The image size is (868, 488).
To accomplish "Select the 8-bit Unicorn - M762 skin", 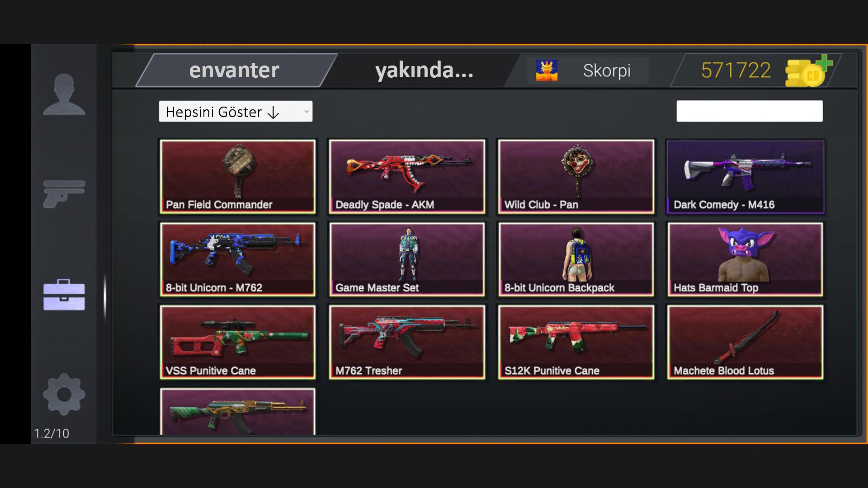I will [238, 259].
